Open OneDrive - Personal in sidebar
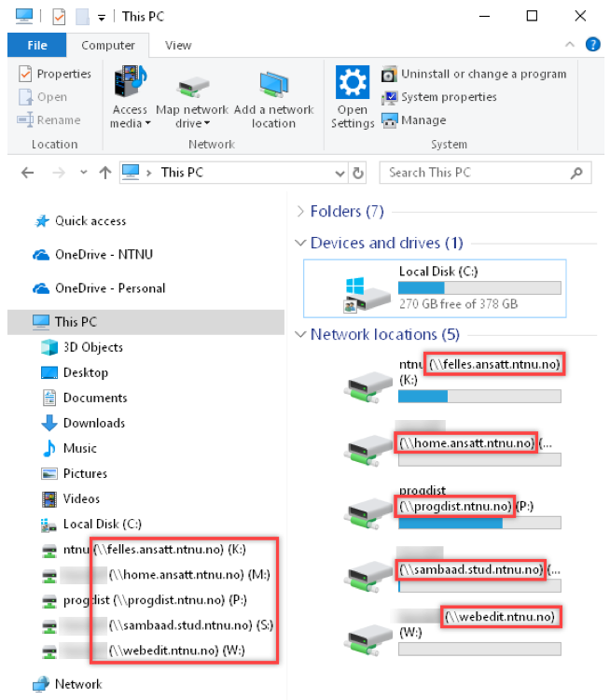The height and width of the screenshot is (700, 610). 99,288
